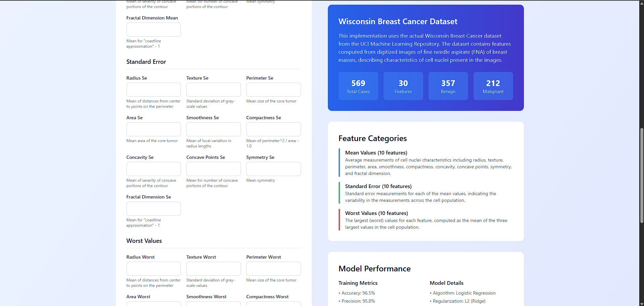Click the Smoothness Se label
644x306 pixels.
[202, 118]
